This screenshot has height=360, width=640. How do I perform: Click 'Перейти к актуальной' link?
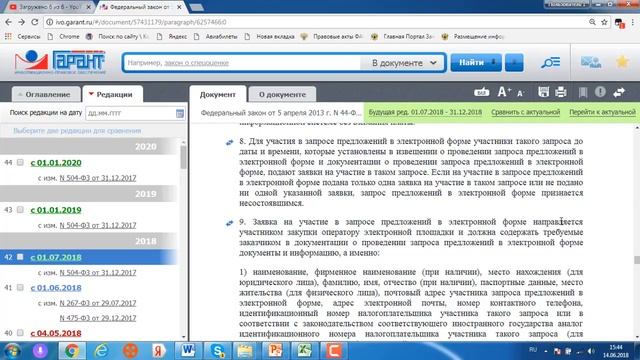coord(602,112)
